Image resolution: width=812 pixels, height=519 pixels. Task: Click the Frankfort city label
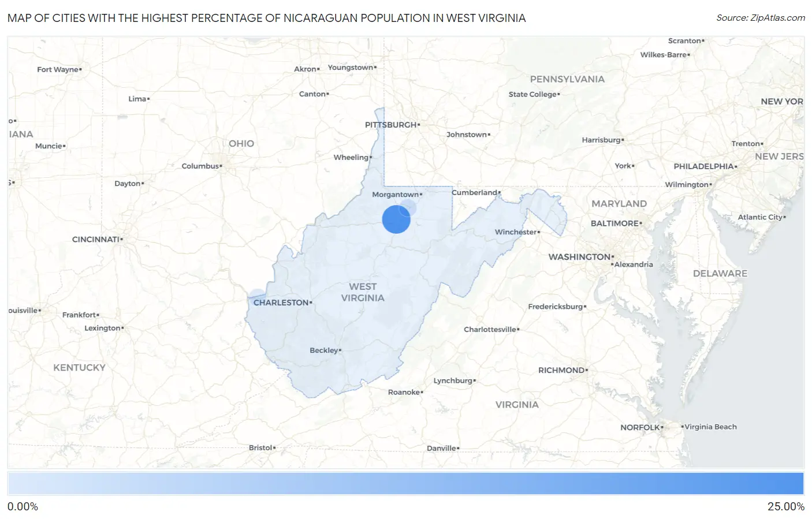79,315
